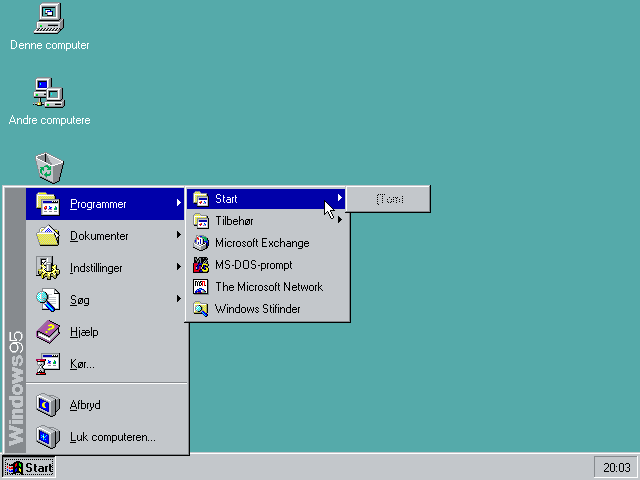Image resolution: width=640 pixels, height=480 pixels.
Task: Select the Recycle Bin icon on desktop
Action: 49,168
